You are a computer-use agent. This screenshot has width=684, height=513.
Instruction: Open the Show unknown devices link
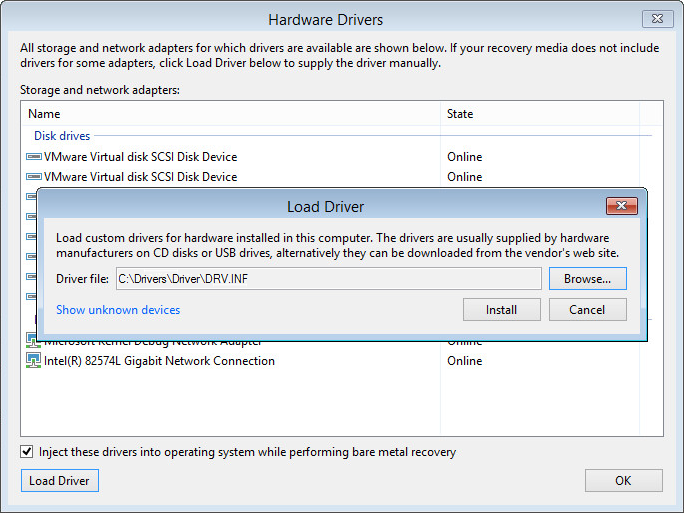tap(118, 310)
